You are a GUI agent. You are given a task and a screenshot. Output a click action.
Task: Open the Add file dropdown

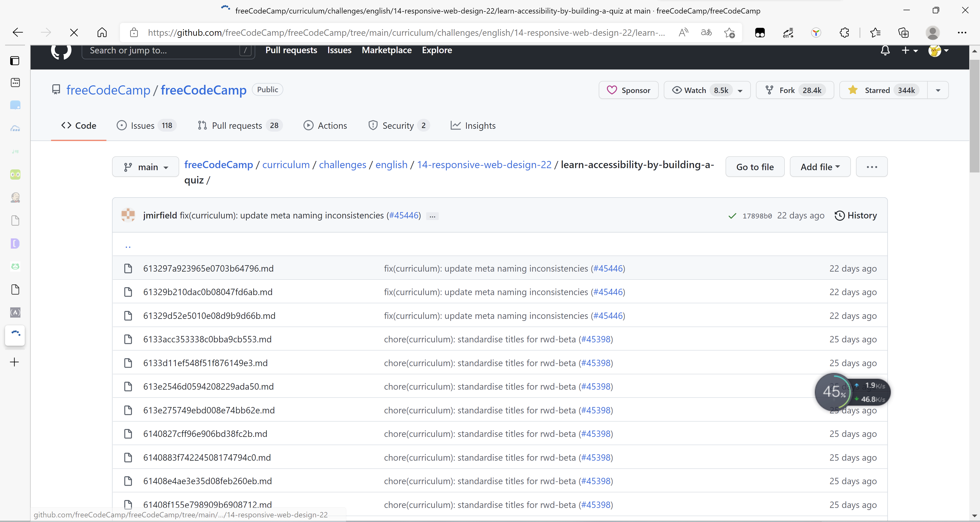[x=820, y=166]
